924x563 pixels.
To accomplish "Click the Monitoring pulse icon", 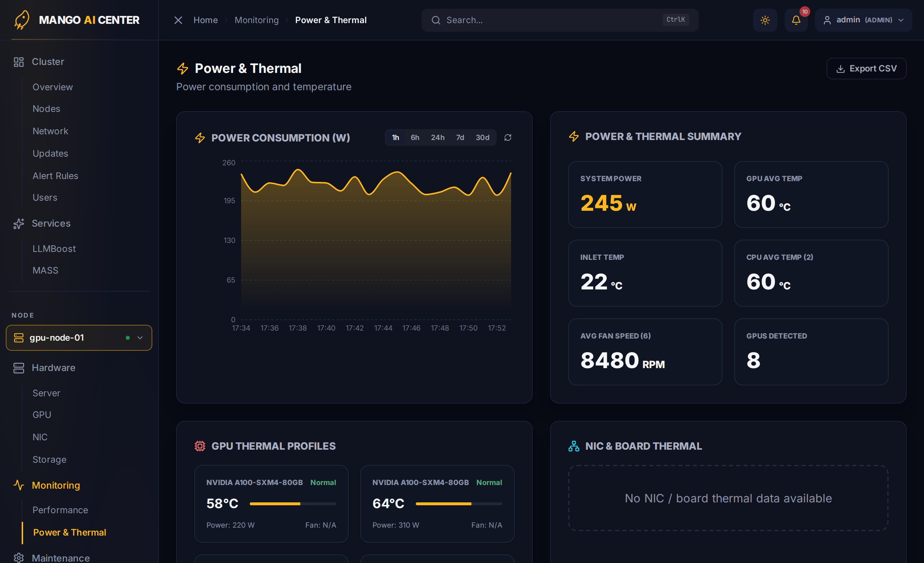I will tap(19, 485).
